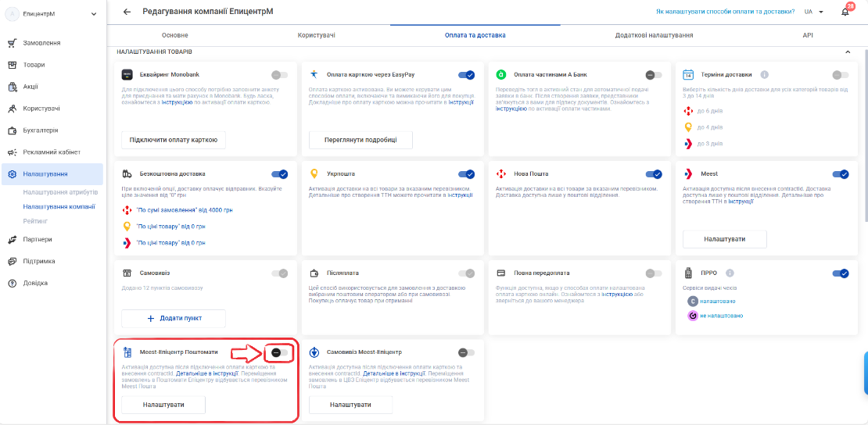This screenshot has height=425, width=868.
Task: Toggle ПРРО switch
Action: tap(841, 273)
